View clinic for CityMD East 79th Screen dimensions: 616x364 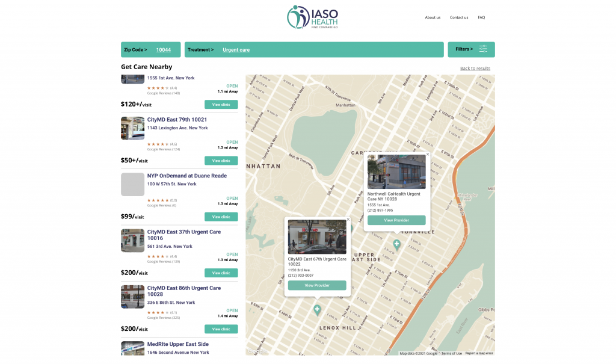coord(221,161)
